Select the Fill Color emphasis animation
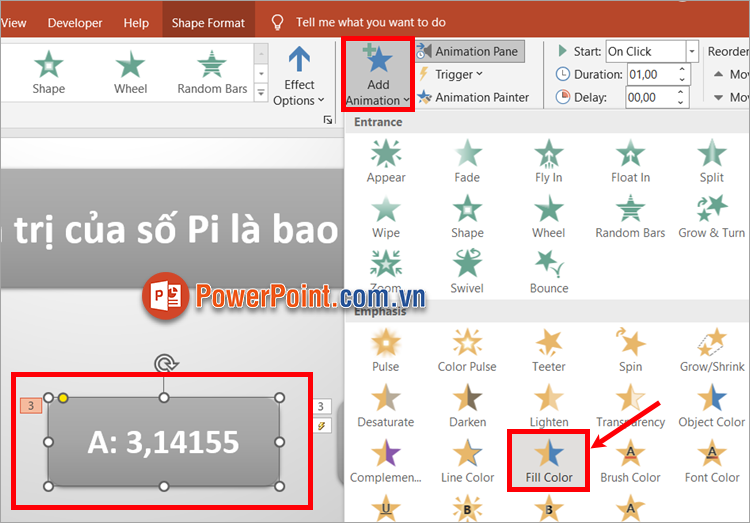 549,458
